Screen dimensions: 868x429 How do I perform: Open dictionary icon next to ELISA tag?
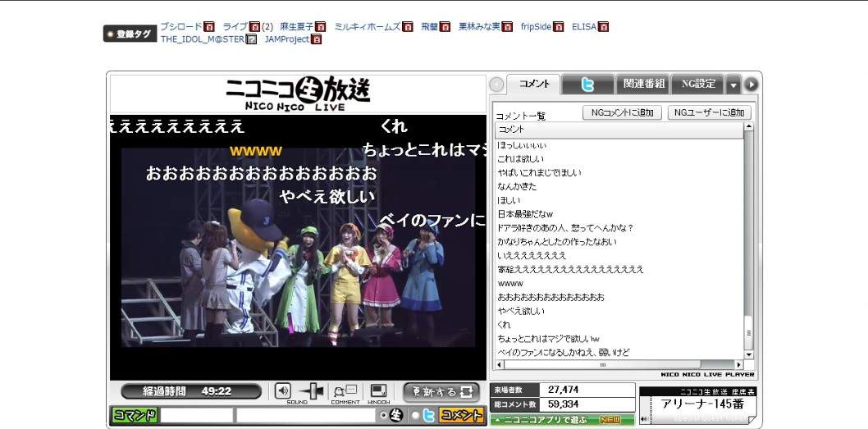[x=603, y=26]
